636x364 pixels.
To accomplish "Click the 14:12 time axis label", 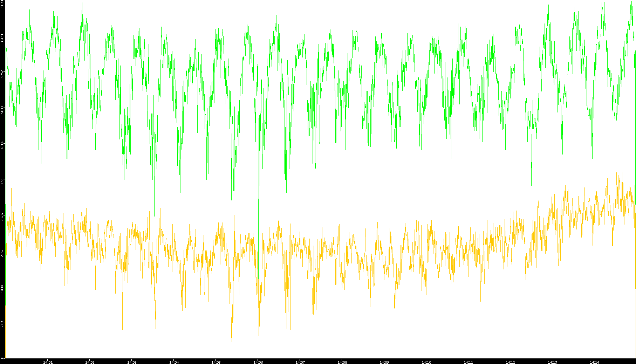I will click(x=510, y=362).
